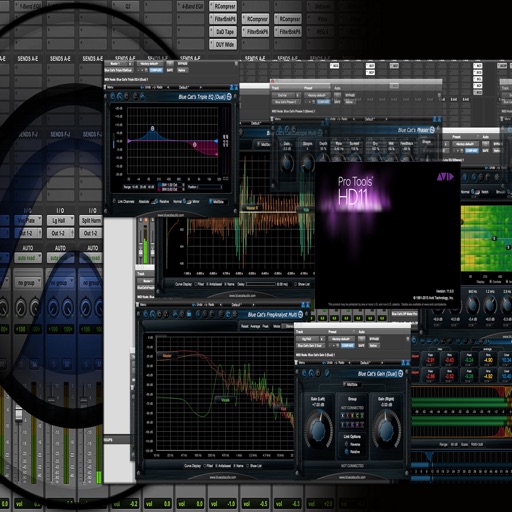
Task: Toggle Bypass in Triple EQ plugin header
Action: click(182, 63)
